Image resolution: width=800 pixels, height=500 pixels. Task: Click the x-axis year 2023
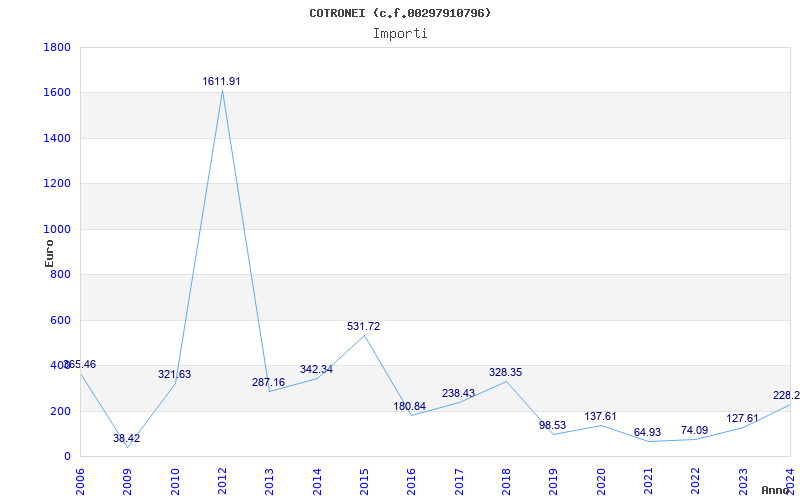[743, 482]
